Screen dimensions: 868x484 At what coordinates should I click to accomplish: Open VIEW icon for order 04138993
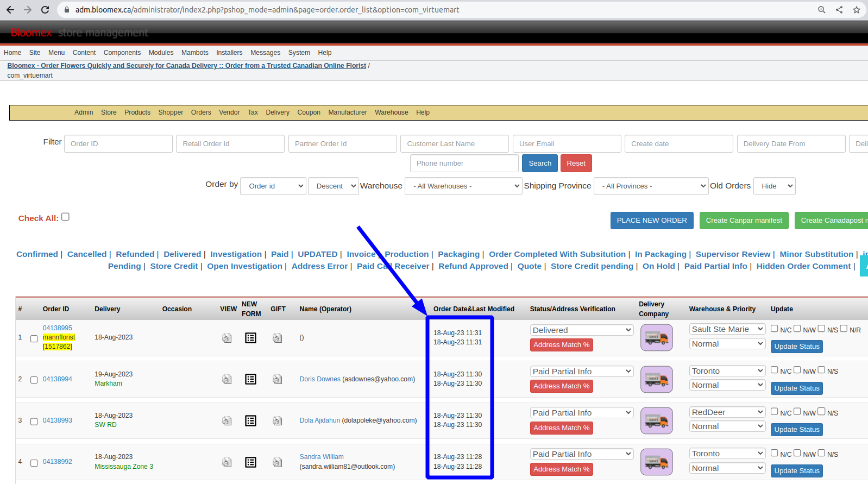click(227, 420)
